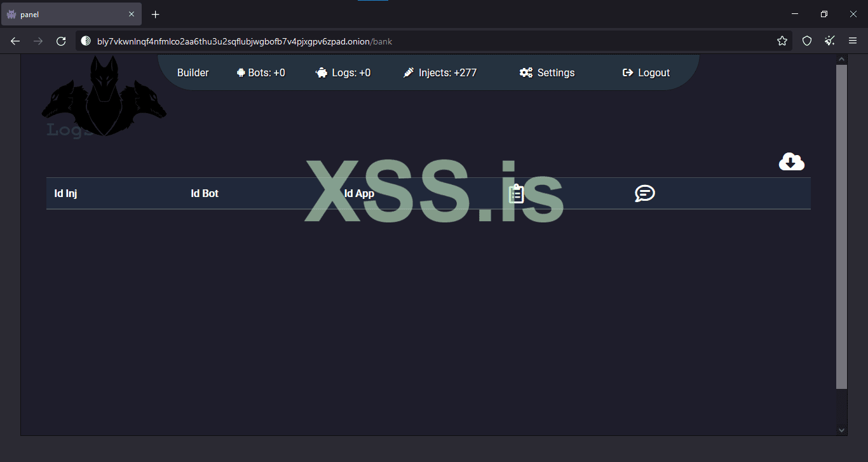Click the Id Inj column header

coord(66,193)
